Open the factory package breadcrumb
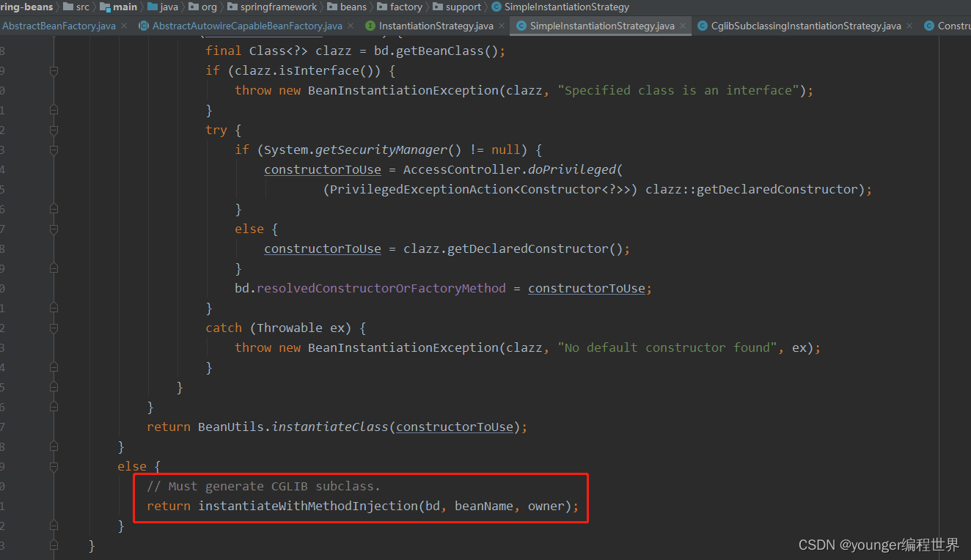This screenshot has width=971, height=560. [400, 7]
